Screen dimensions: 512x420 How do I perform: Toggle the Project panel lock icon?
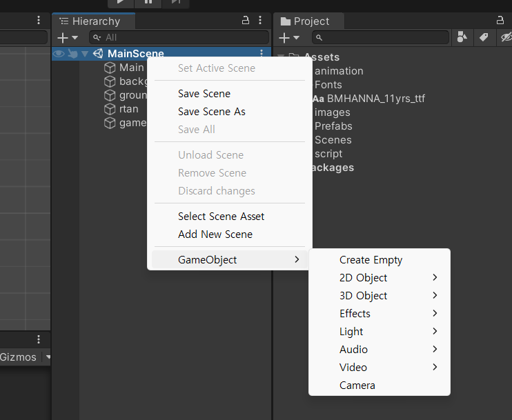(500, 21)
